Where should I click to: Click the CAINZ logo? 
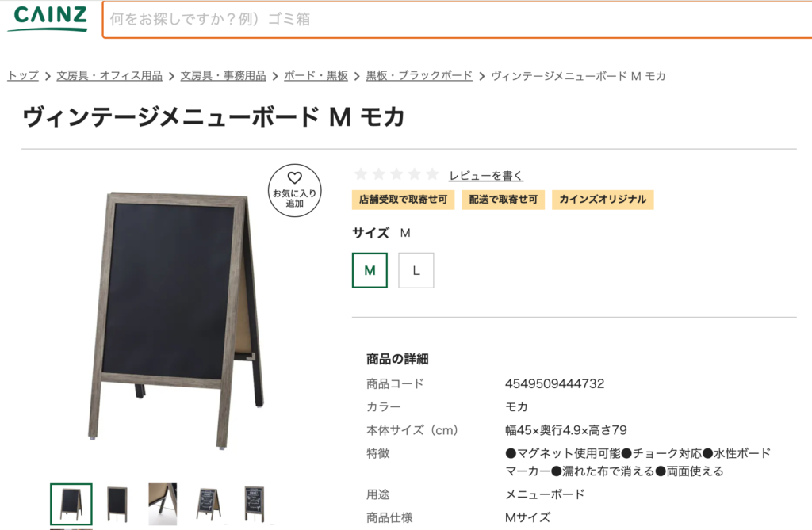pos(47,18)
